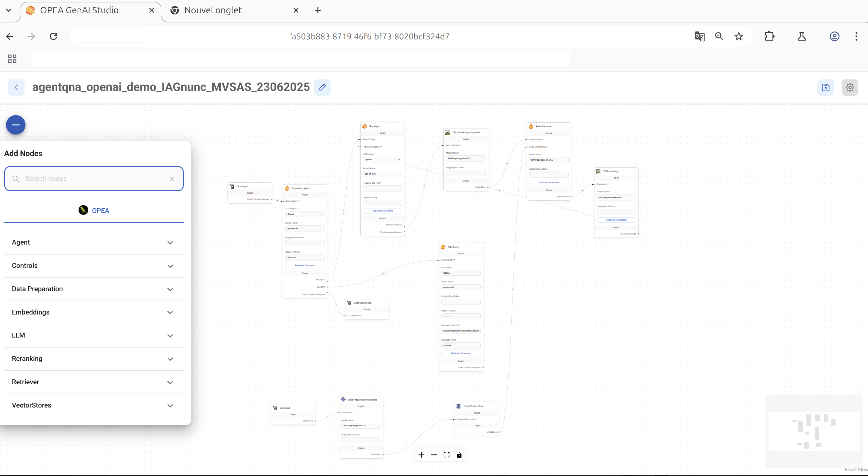Clear the Search nodes field with the X
Viewport: 868px width, 476px height.
172,179
